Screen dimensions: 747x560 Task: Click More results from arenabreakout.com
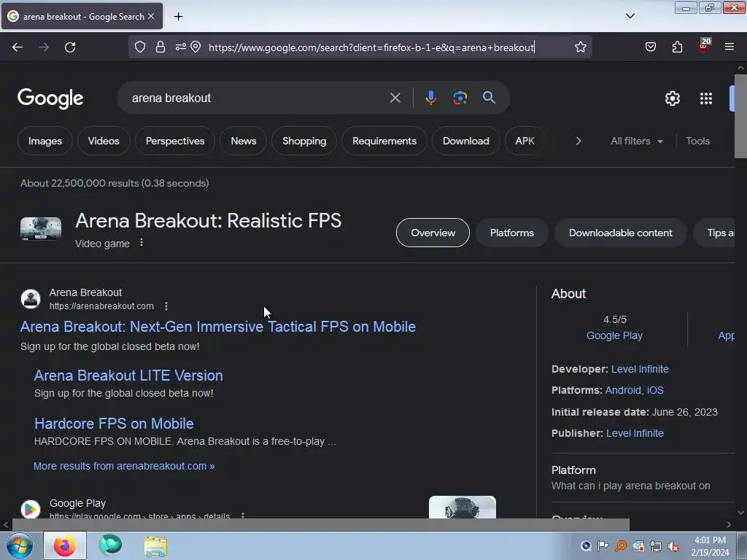point(124,466)
